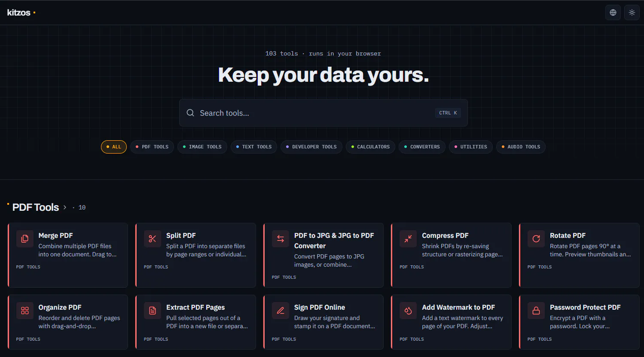Image resolution: width=644 pixels, height=357 pixels.
Task: Click the Organize PDF grid icon
Action: [x=25, y=311]
